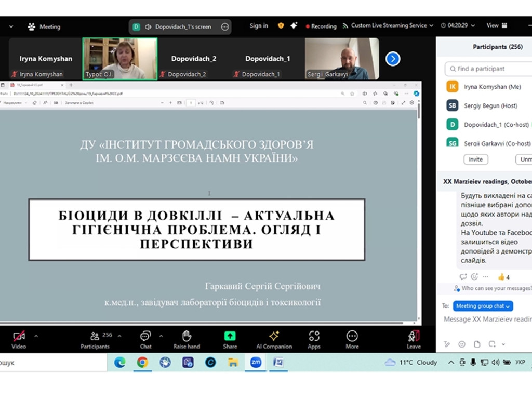Open File Explorer from taskbar
Viewport: 532px width, 399px height.
(x=233, y=362)
